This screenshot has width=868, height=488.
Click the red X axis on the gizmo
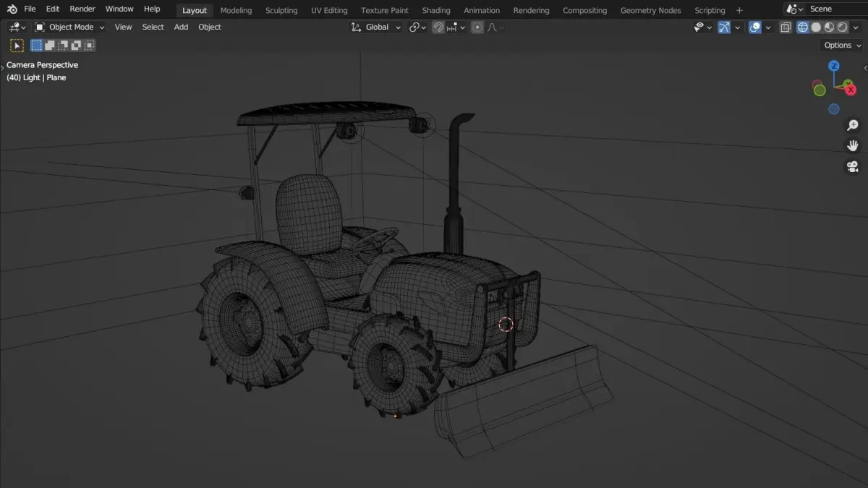pos(851,90)
